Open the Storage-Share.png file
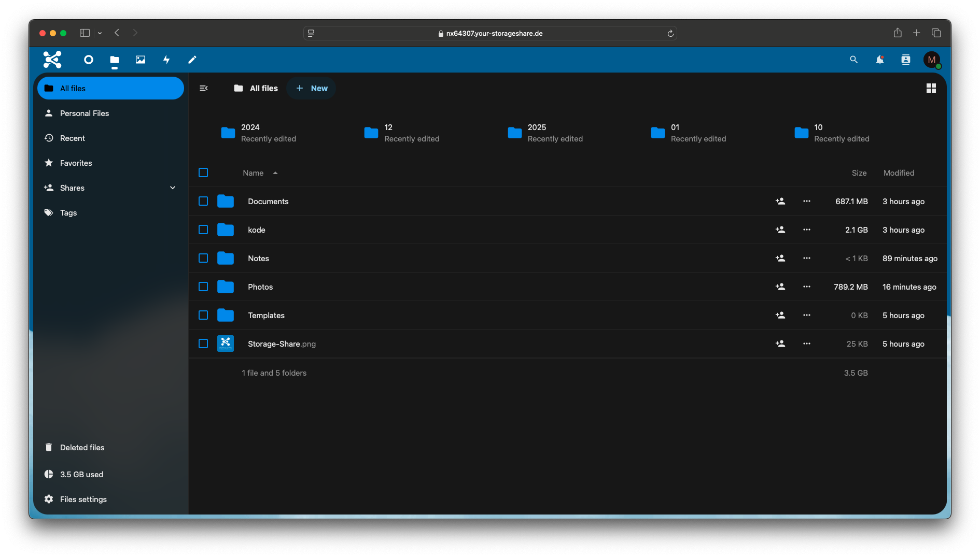980x557 pixels. click(282, 344)
